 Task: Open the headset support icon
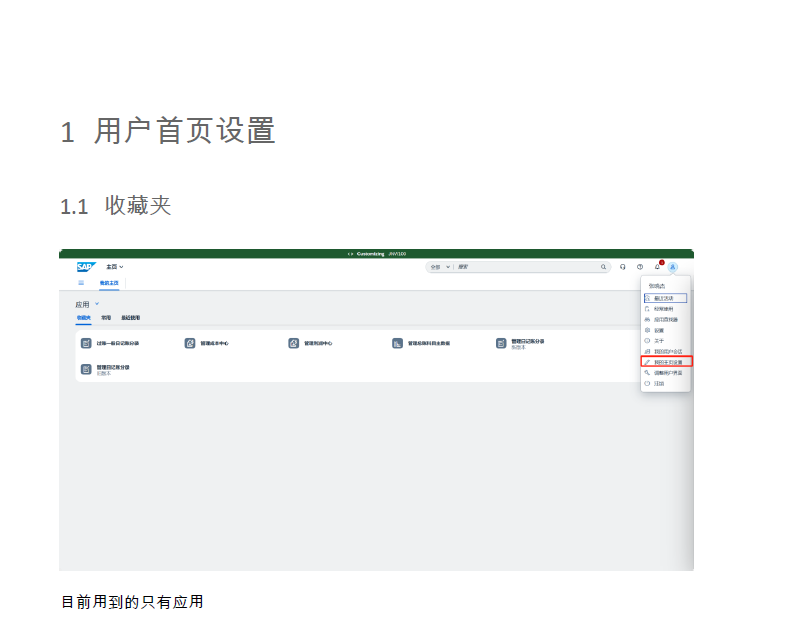[x=623, y=267]
